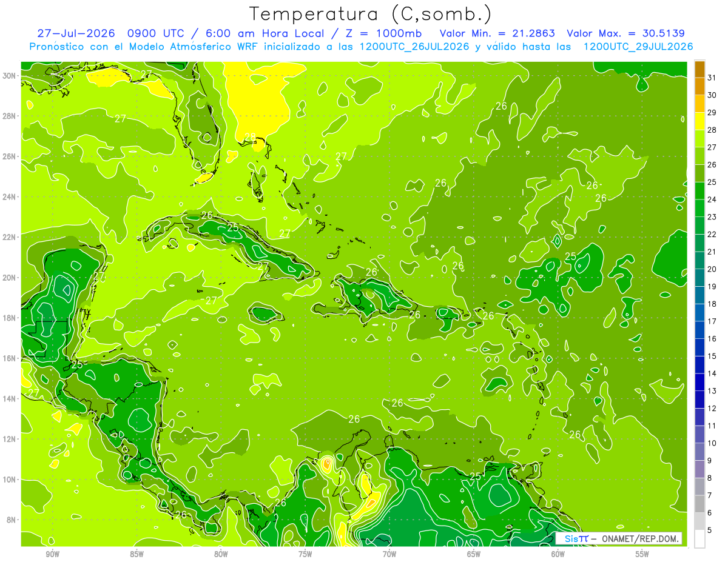Click the 70W longitude axis label
The image size is (728, 562).
[389, 554]
